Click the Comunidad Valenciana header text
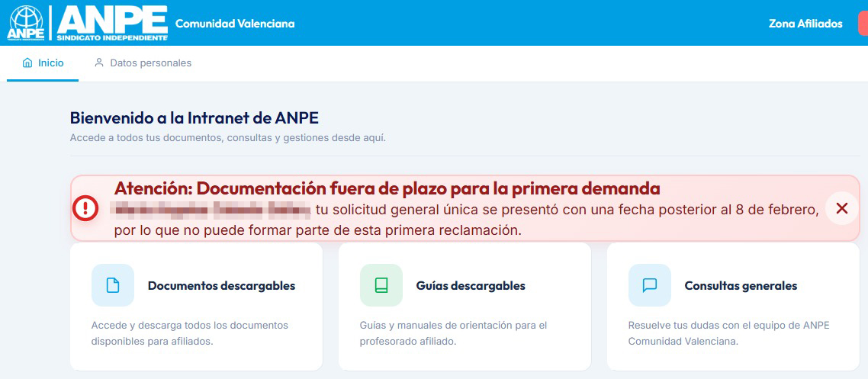868x379 pixels. (x=235, y=24)
